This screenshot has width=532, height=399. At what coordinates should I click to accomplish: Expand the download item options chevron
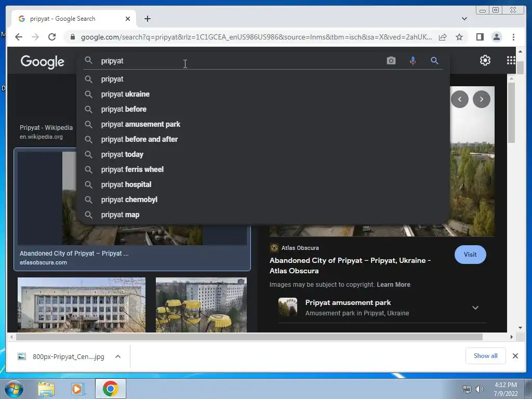click(118, 356)
